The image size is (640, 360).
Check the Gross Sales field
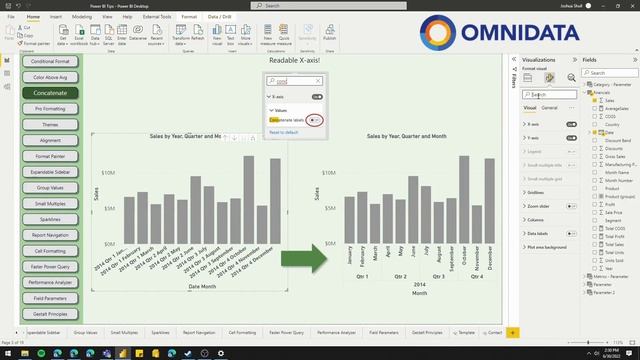tap(595, 156)
